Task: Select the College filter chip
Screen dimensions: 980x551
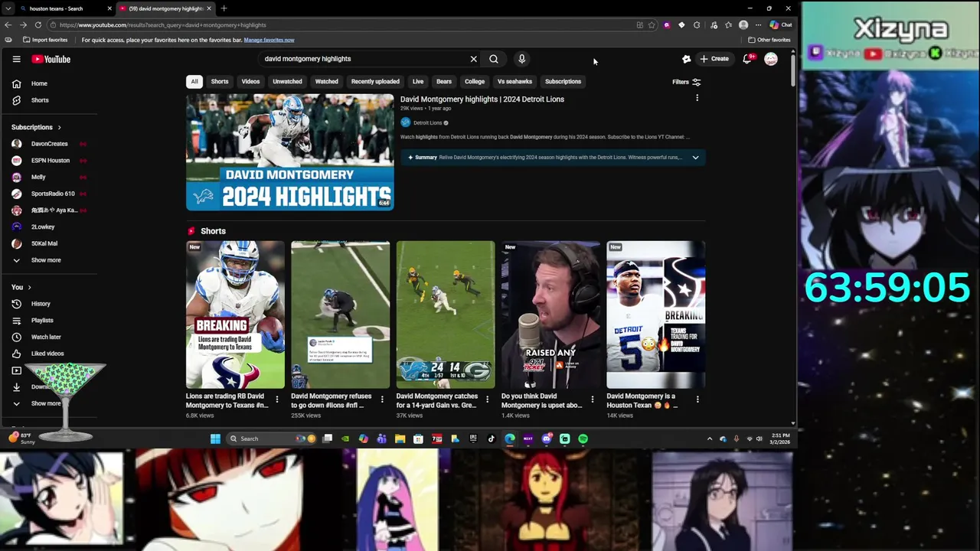Action: point(475,81)
